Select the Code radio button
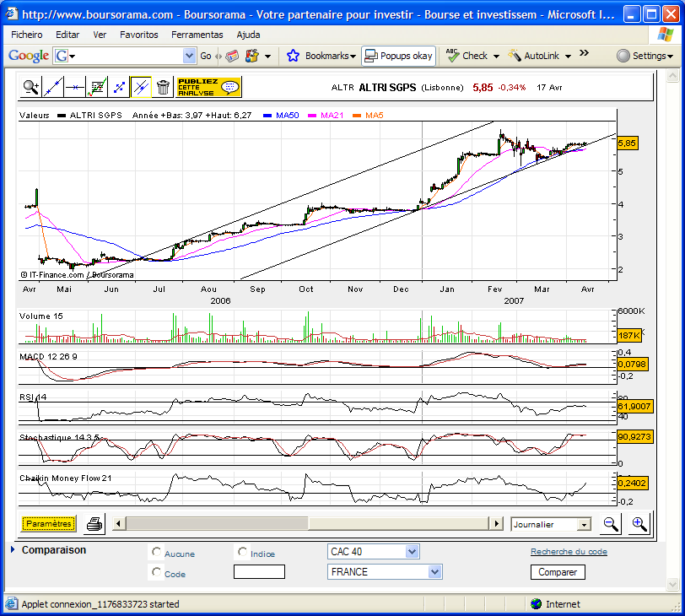The image size is (685, 616). click(x=156, y=572)
